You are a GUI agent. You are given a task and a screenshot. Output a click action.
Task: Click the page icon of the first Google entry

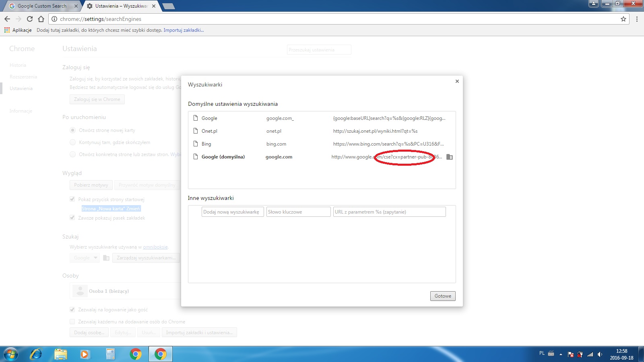coord(196,118)
